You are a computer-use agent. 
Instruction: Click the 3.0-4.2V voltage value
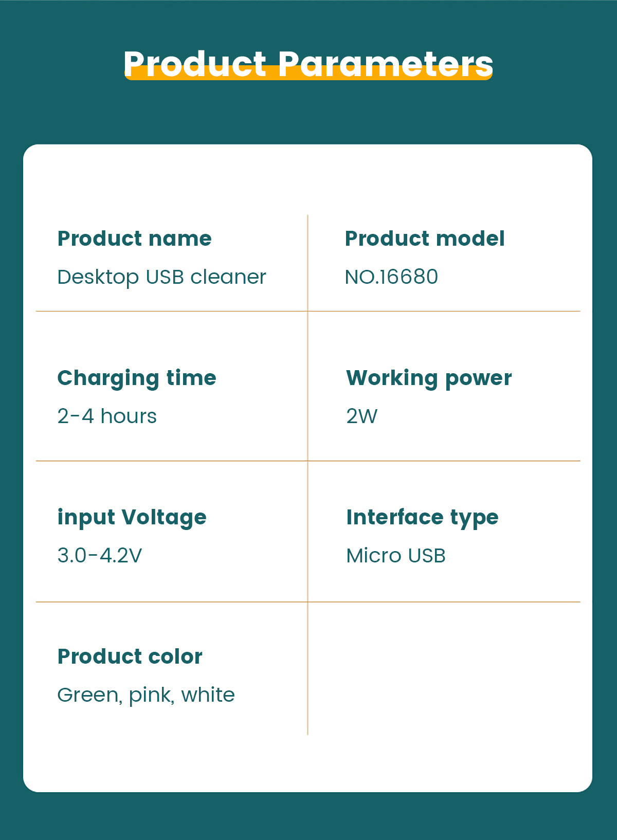(100, 555)
